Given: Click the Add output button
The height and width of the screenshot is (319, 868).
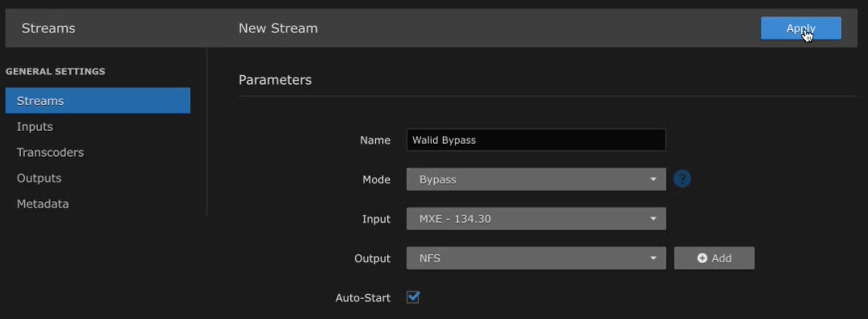Looking at the screenshot, I should coord(714,258).
